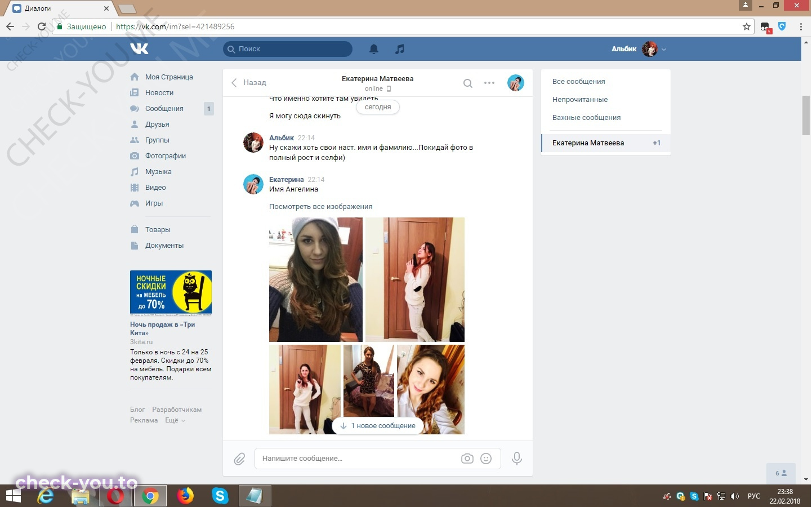Click the volume icon in system tray
The height and width of the screenshot is (507, 812).
pyautogui.click(x=734, y=496)
